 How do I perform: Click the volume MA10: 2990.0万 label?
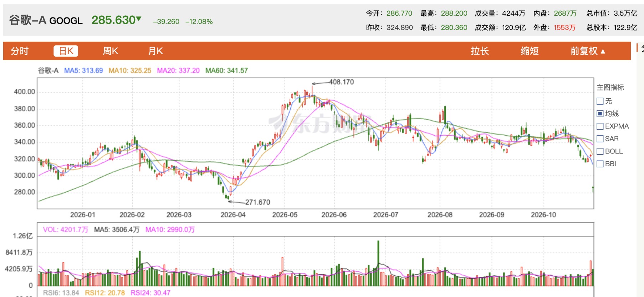pos(170,230)
